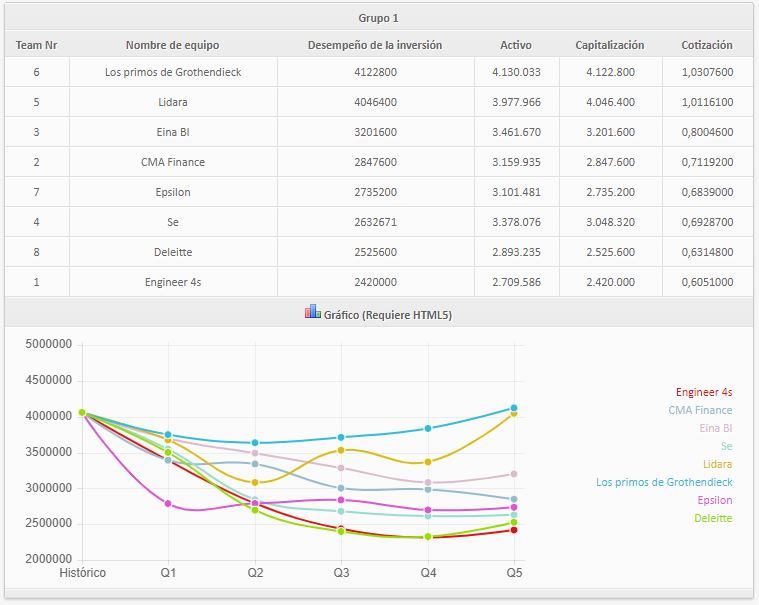The image size is (759, 605).
Task: Click the bar chart icon beside Gráfico
Action: 313,311
